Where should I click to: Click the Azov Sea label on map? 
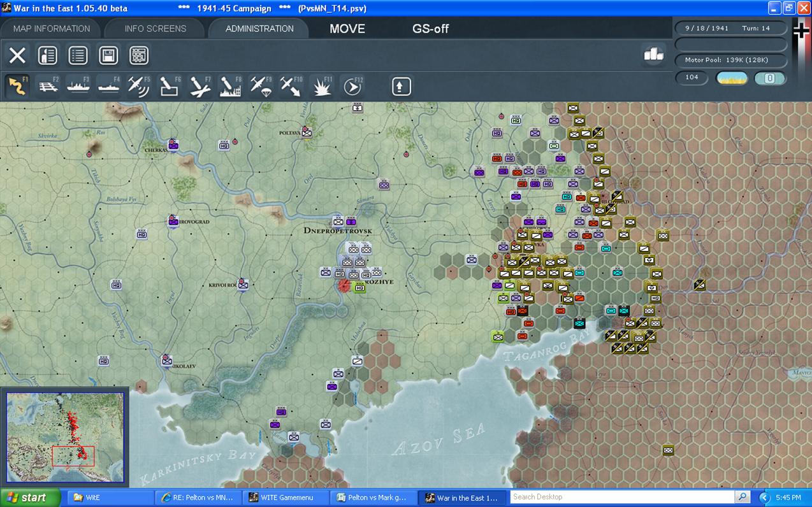(439, 439)
